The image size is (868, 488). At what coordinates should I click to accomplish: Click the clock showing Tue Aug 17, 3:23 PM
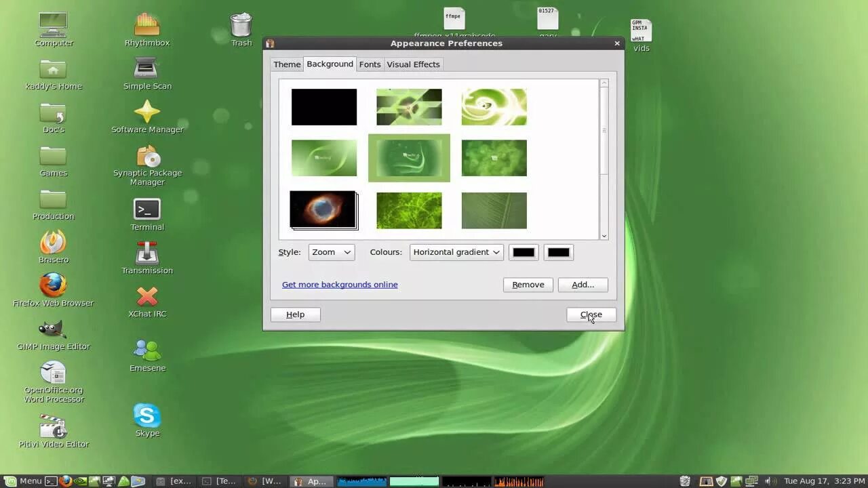[x=823, y=481]
